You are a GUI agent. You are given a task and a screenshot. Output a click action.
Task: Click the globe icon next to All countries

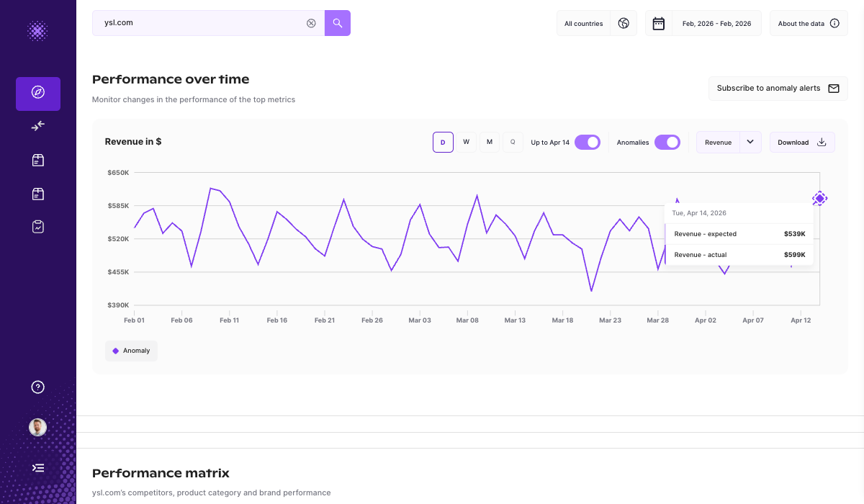(624, 22)
